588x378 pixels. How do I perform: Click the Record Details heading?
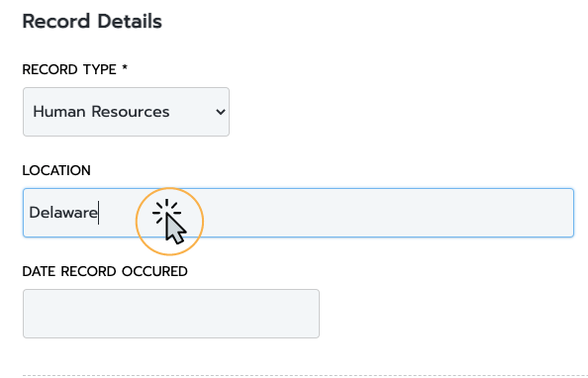tap(92, 22)
